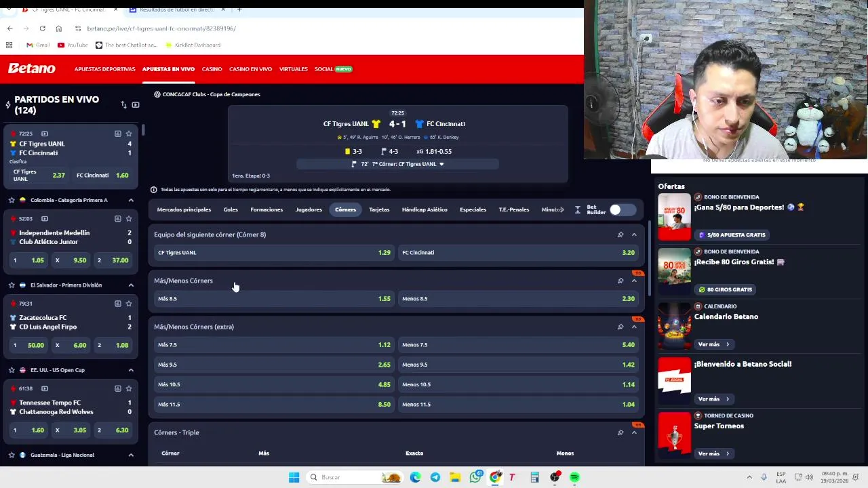
Task: Expand the 7° Córner event dropdown
Action: tap(441, 164)
